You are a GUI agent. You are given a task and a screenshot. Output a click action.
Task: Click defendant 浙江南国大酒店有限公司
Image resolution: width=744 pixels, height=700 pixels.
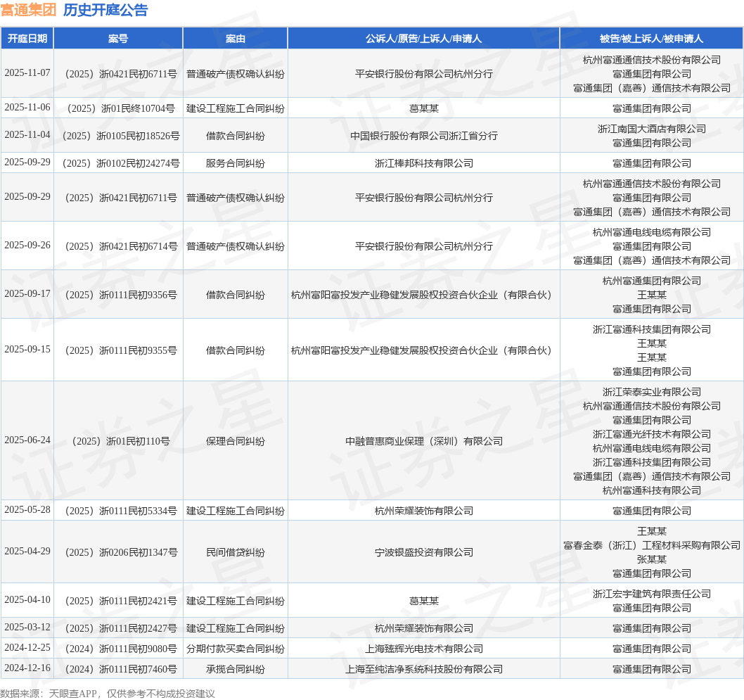point(651,129)
